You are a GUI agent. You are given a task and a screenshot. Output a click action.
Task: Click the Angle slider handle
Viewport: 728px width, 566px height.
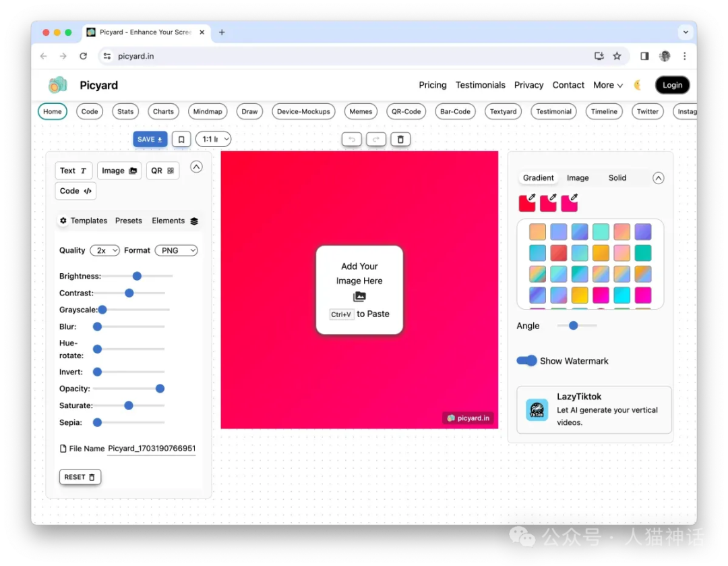[x=574, y=326]
